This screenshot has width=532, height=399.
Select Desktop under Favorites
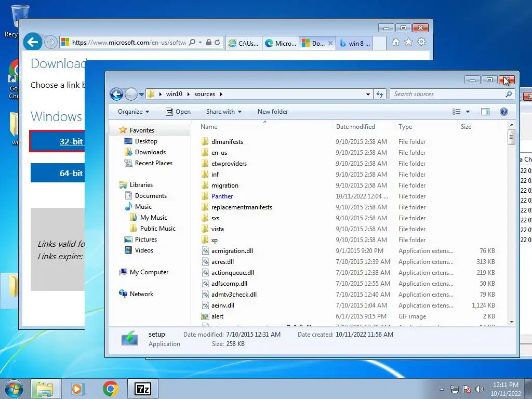pyautogui.click(x=146, y=141)
